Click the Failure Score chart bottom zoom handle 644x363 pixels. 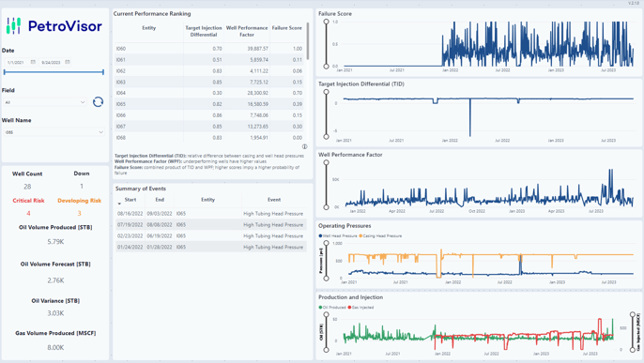[x=326, y=66]
